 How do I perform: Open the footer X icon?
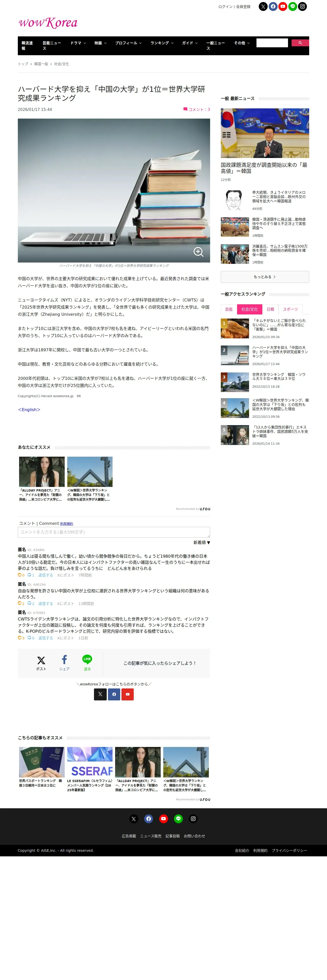click(x=134, y=819)
